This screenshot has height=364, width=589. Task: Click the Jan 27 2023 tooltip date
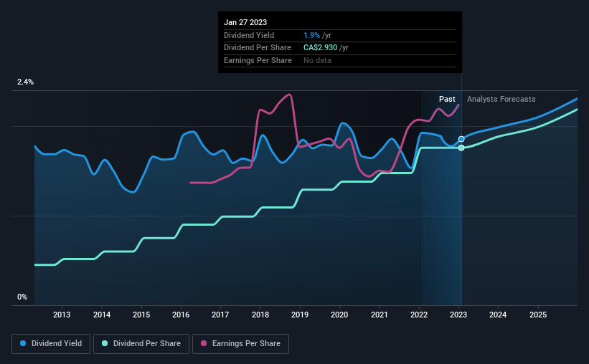245,22
